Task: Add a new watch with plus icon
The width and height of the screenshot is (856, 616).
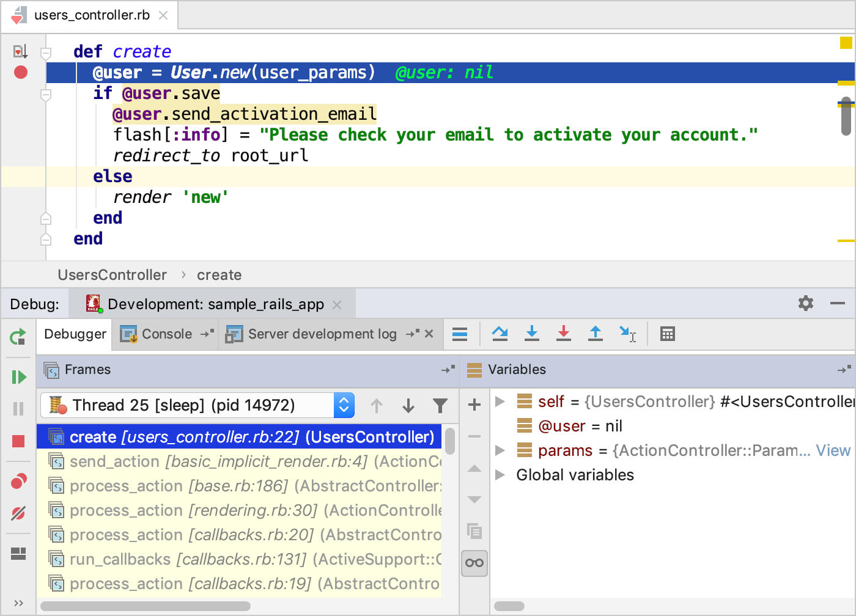Action: (474, 405)
